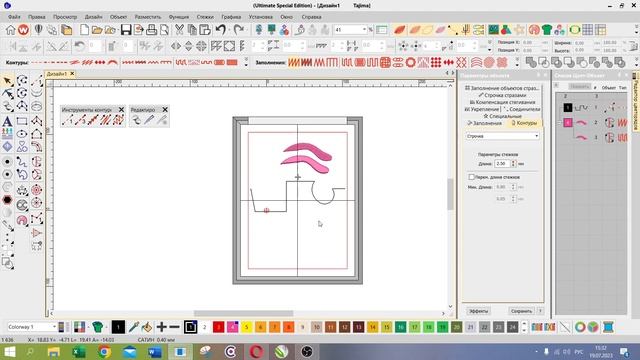Open a design file with folder icon
Screen dimensions: 640x360
tap(97, 30)
